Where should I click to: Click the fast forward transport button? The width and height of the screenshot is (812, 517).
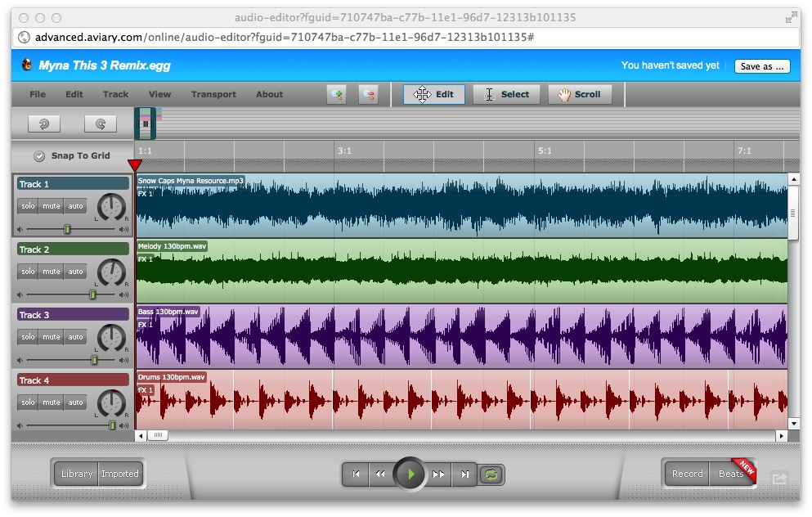point(438,474)
